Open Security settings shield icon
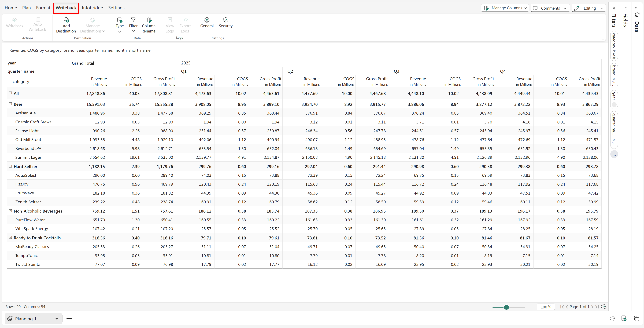The height and width of the screenshot is (328, 644). [x=225, y=20]
